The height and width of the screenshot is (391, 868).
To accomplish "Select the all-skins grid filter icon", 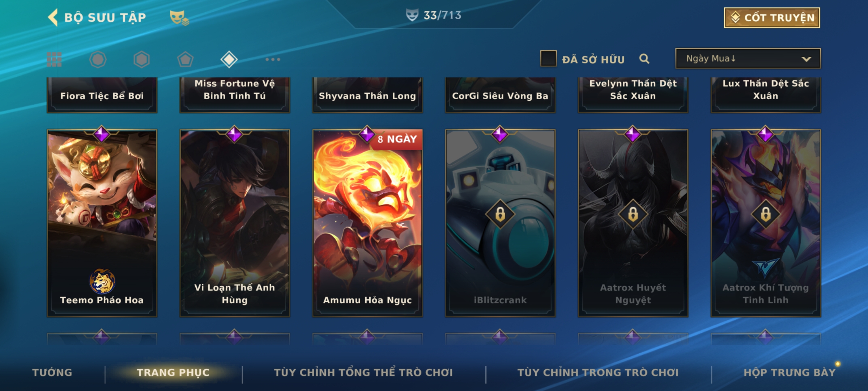I will tap(54, 59).
